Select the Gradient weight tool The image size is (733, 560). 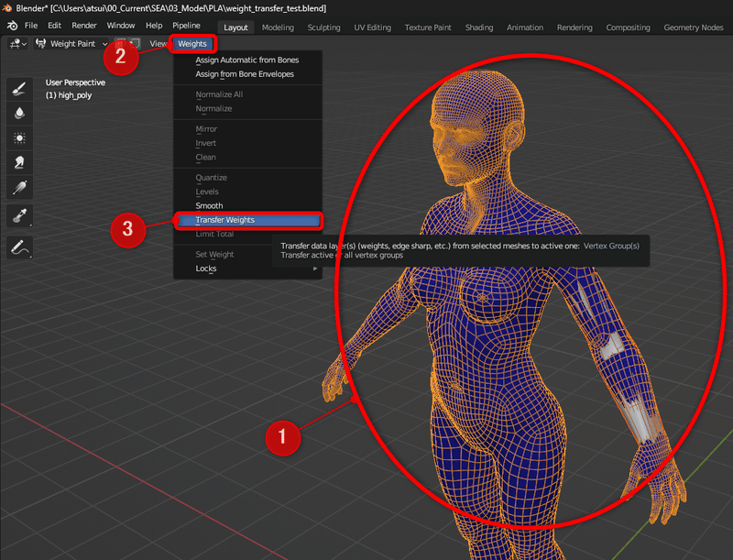19,188
